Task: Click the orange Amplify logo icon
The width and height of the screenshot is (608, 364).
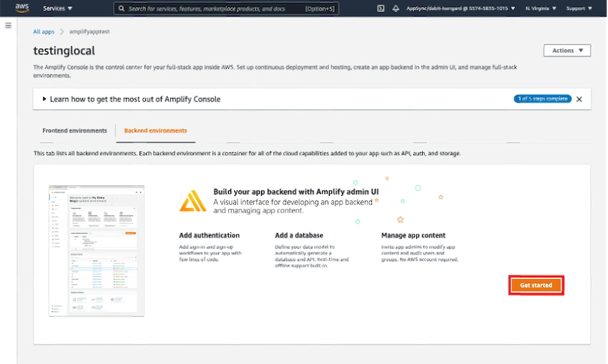Action: point(192,201)
